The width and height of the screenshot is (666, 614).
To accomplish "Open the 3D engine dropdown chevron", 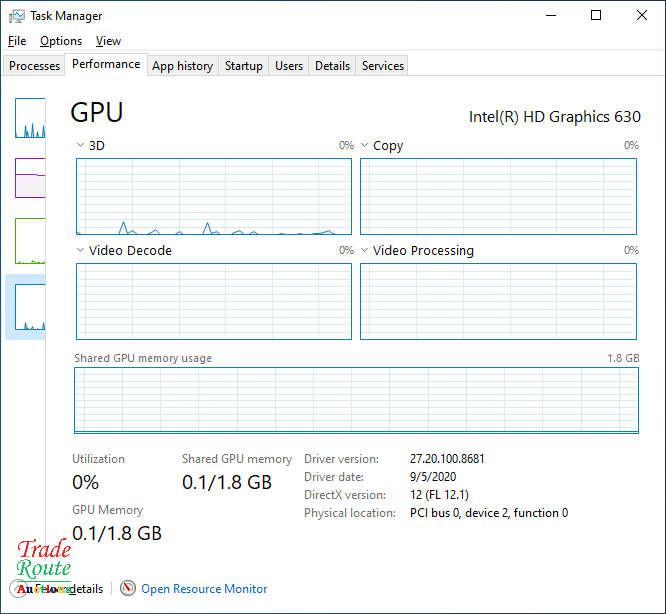I will coord(80,145).
